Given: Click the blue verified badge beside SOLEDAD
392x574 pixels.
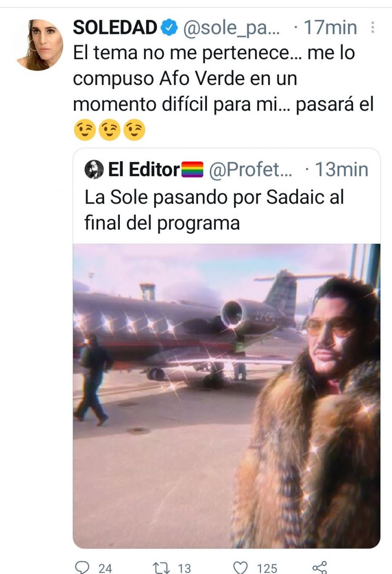Looking at the screenshot, I should pos(169,28).
